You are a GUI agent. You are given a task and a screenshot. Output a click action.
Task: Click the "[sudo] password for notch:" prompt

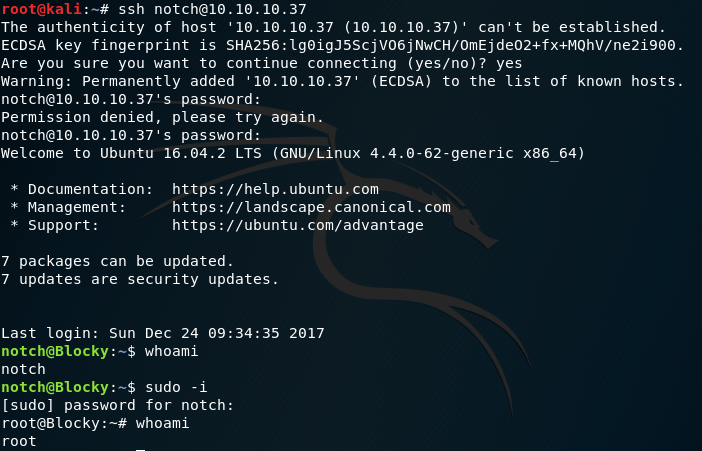[118, 405]
